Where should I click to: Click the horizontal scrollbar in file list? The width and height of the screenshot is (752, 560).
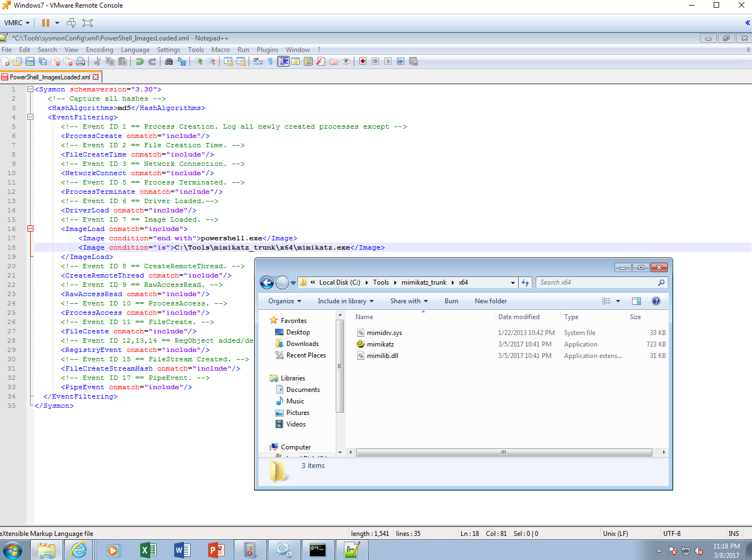[503, 452]
